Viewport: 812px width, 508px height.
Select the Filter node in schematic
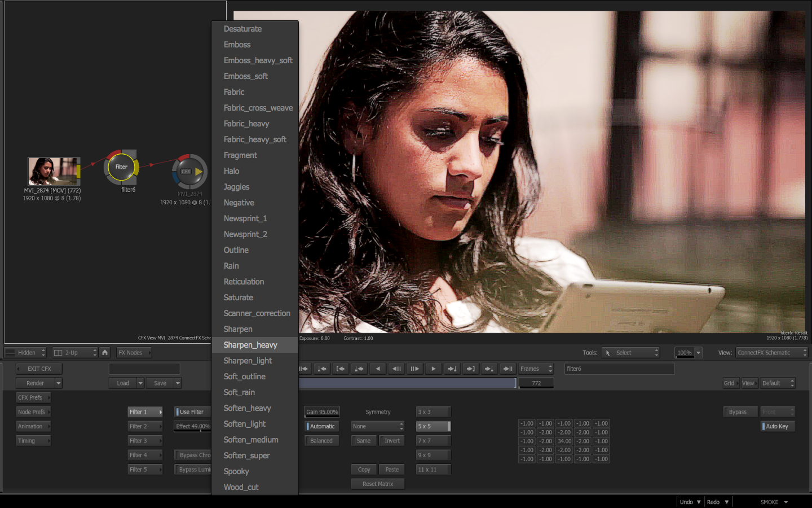(x=121, y=167)
